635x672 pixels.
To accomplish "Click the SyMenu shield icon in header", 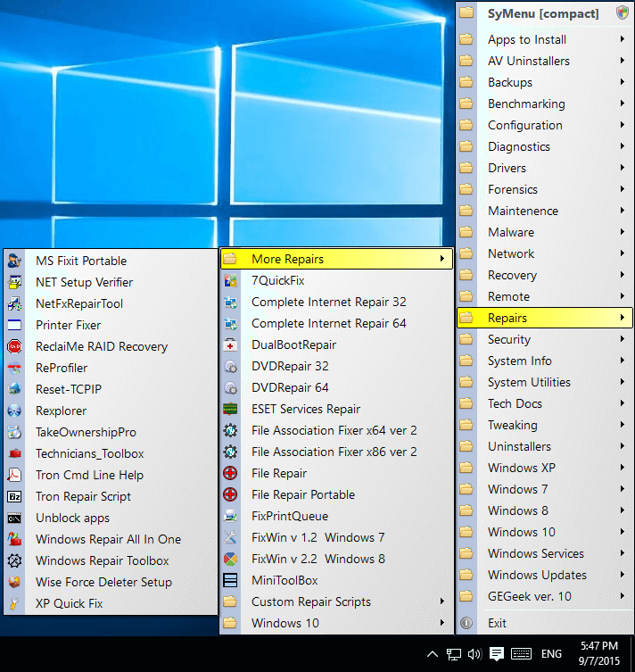I will tap(623, 12).
